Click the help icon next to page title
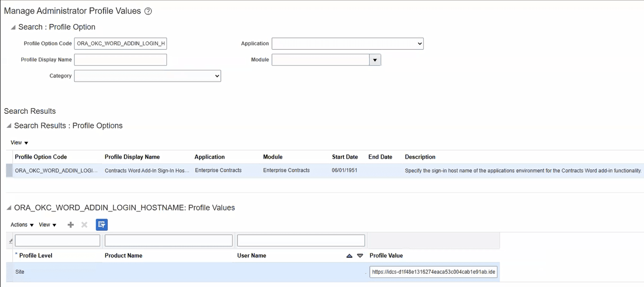 (148, 11)
